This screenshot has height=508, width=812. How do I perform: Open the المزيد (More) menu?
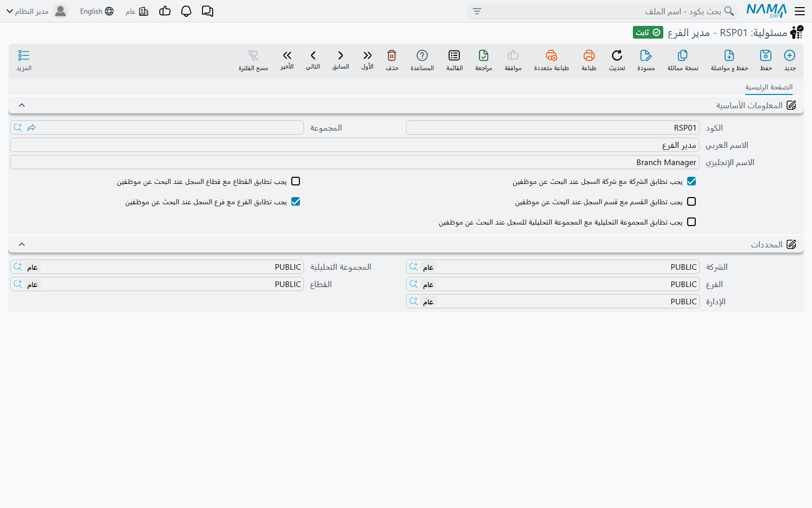point(24,59)
